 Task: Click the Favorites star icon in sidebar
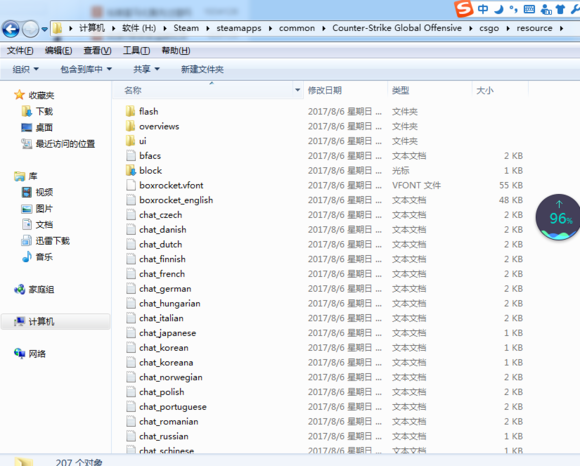coord(19,95)
